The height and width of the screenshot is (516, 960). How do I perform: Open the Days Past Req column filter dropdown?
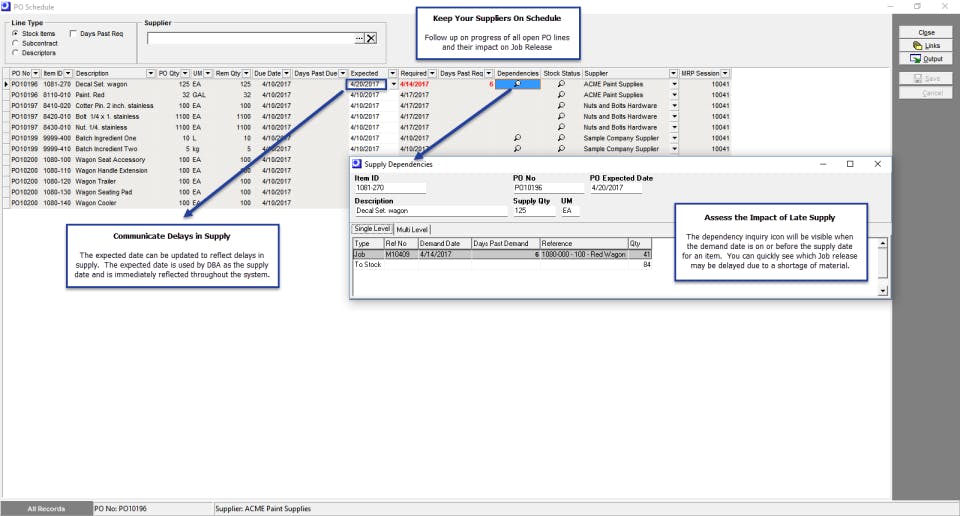click(x=489, y=73)
